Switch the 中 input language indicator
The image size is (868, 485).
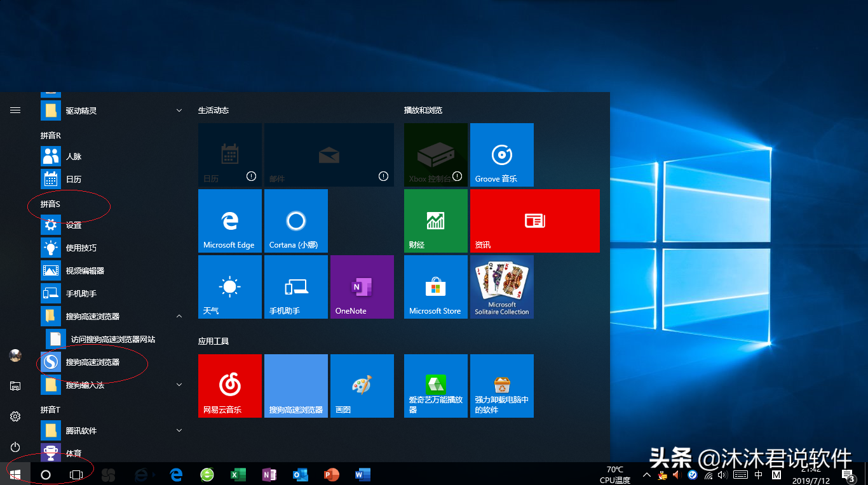coord(759,475)
